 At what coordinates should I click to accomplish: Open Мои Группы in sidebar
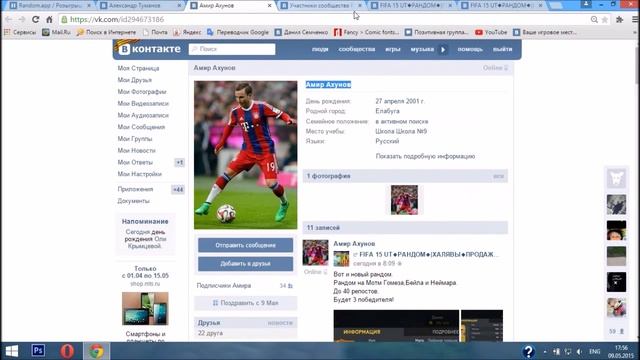(135, 139)
